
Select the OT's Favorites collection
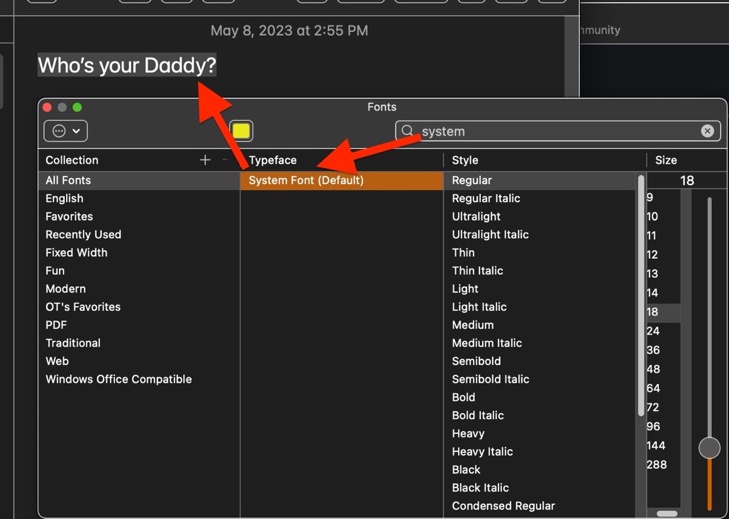click(139, 307)
